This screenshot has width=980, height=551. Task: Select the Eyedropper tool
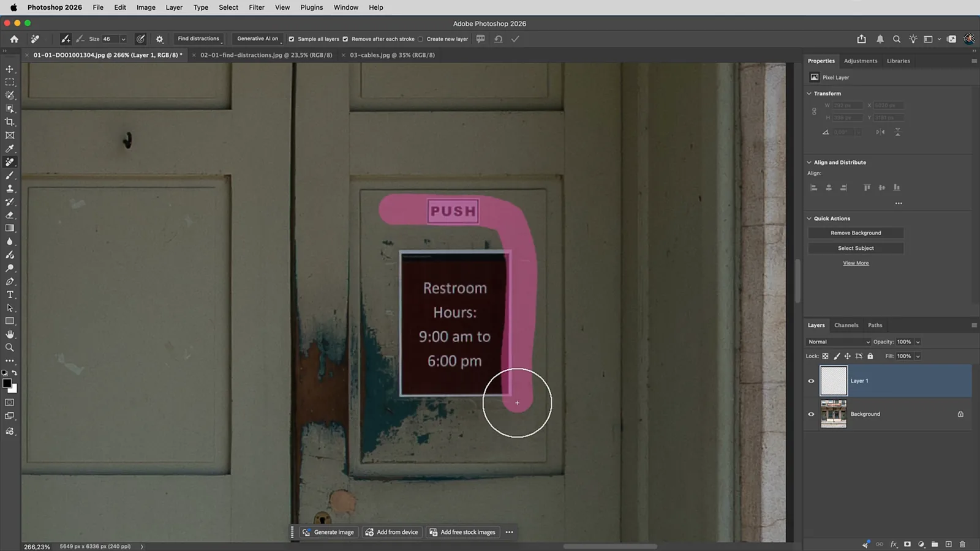click(x=10, y=149)
